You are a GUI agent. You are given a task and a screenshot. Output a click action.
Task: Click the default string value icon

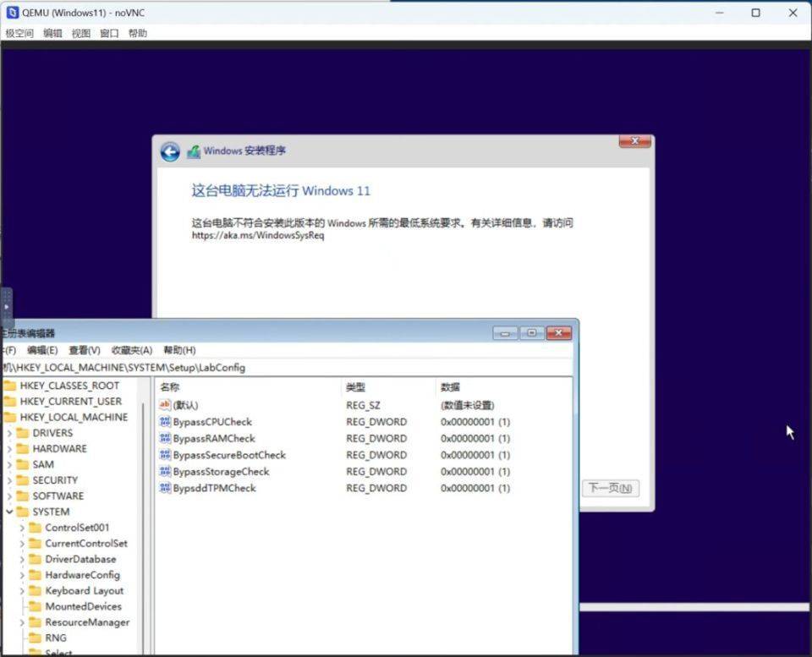point(165,405)
